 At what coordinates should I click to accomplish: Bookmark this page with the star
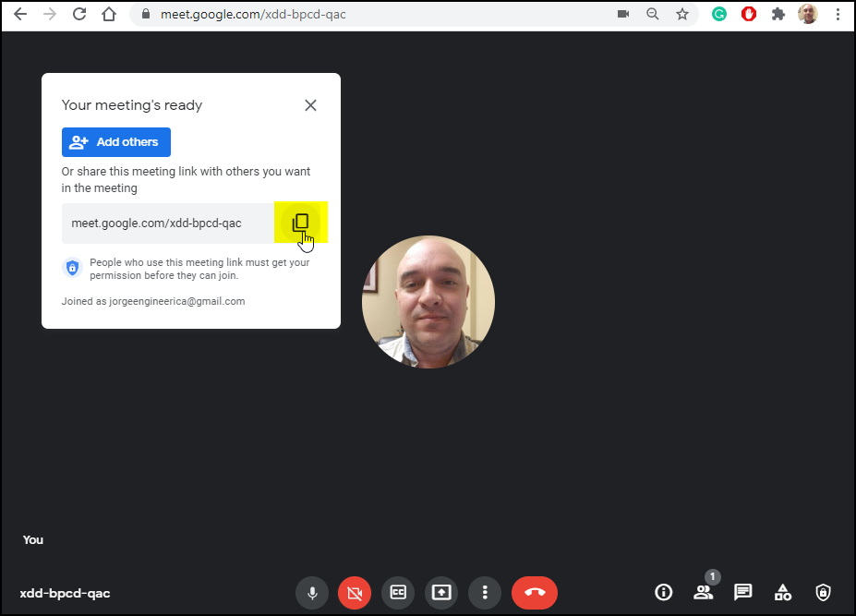tap(681, 14)
